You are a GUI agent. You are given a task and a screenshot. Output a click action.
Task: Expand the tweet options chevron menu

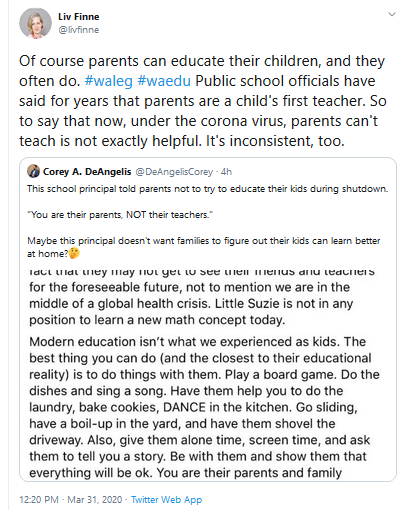(392, 14)
